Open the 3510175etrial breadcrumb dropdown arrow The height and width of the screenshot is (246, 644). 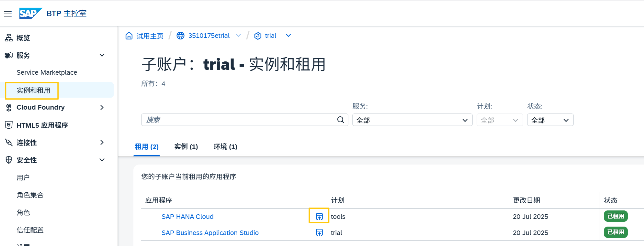click(238, 36)
